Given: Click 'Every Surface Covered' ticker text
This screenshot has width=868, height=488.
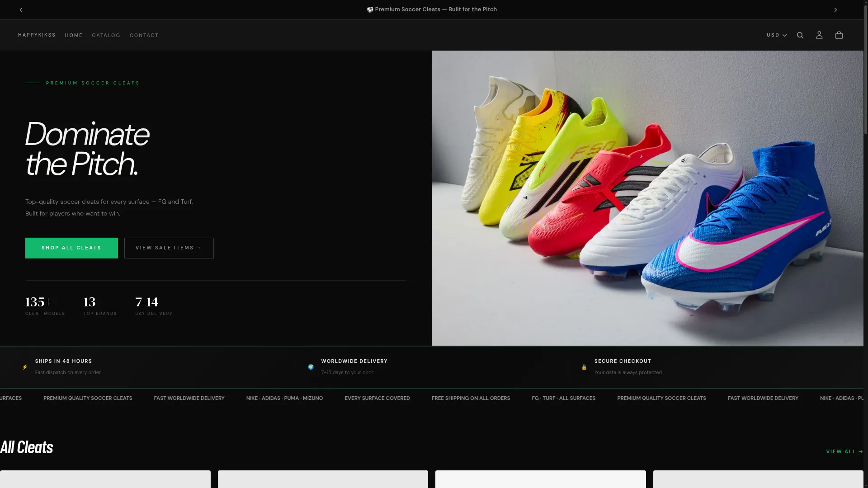Looking at the screenshot, I should 377,398.
